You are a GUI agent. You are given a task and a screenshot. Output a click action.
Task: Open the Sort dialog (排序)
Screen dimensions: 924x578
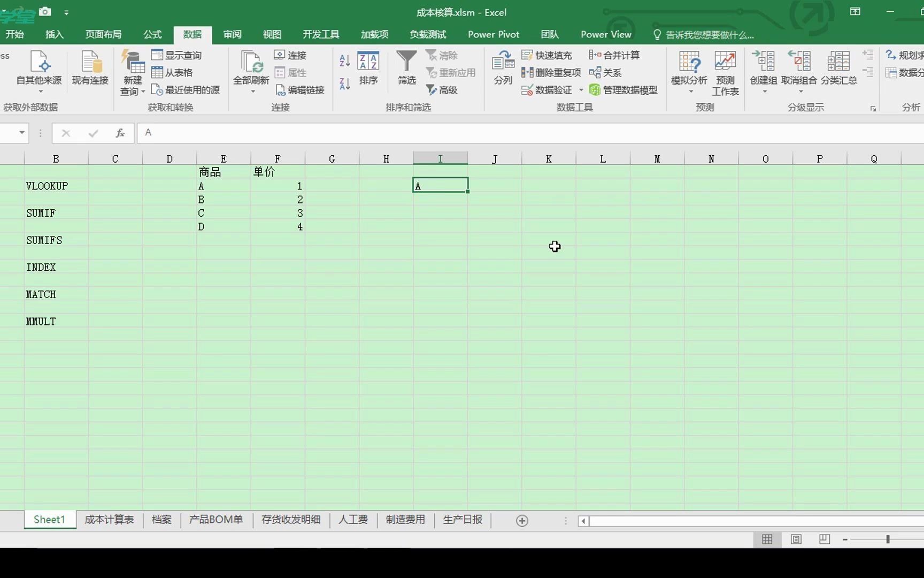(x=368, y=69)
